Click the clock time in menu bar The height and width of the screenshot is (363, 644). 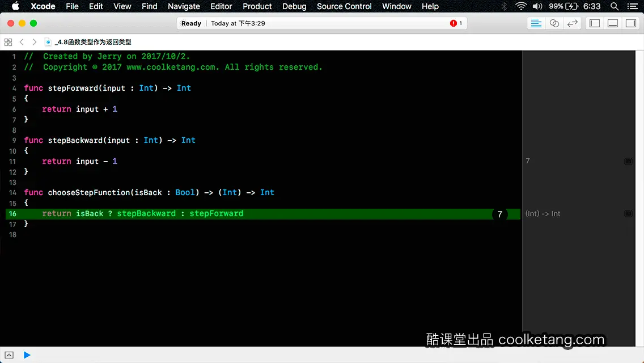click(592, 6)
